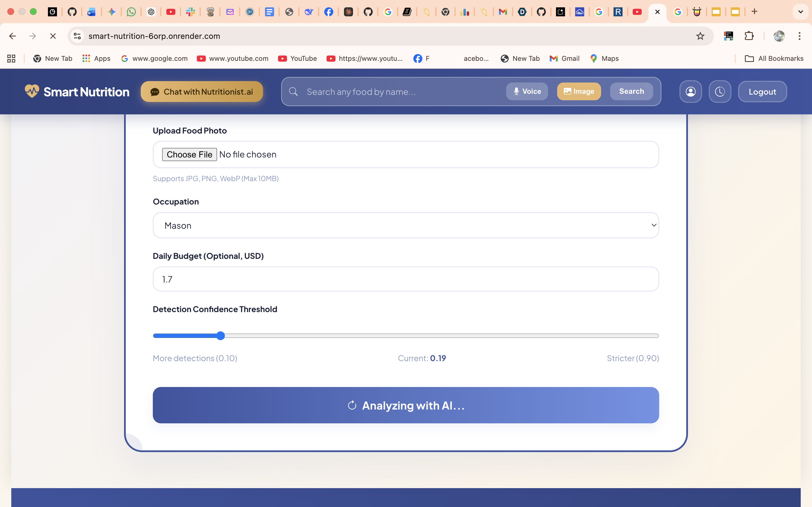This screenshot has width=812, height=507.
Task: Click the Choose File button
Action: coord(189,155)
